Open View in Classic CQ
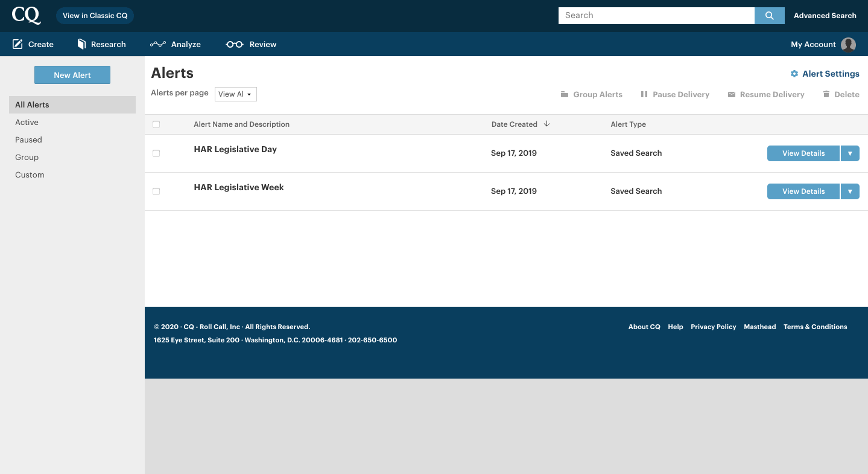 coord(95,16)
